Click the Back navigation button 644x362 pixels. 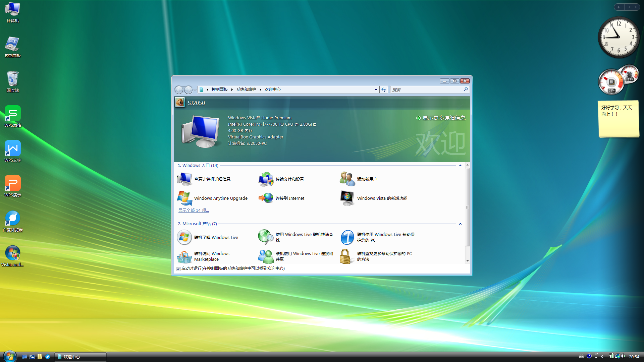click(179, 90)
